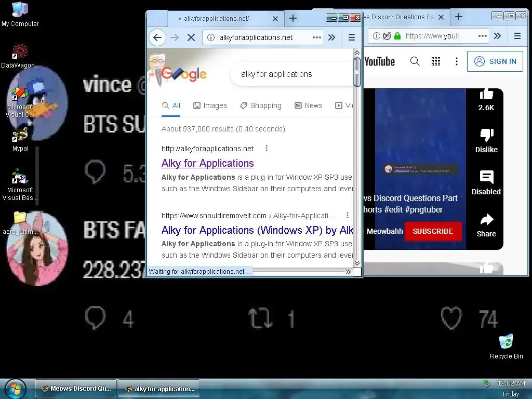This screenshot has height=399, width=532.
Task: Open page actions dots in YouTube address bar
Action: point(483,36)
